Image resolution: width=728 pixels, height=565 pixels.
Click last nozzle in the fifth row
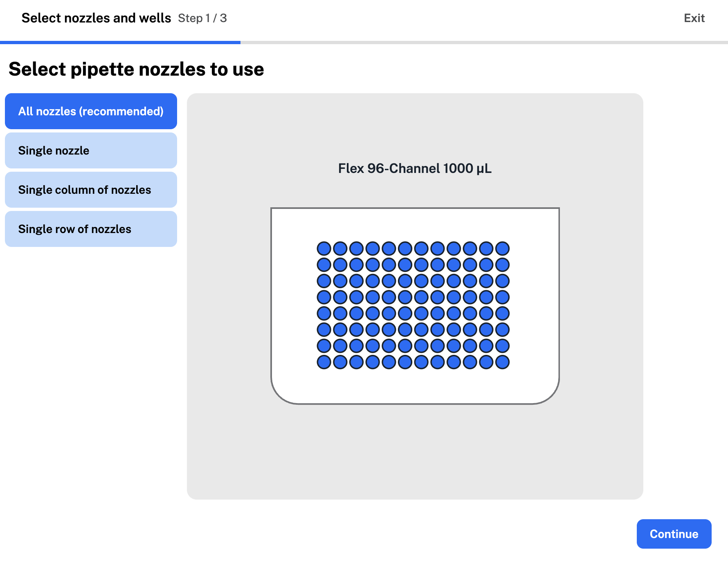[502, 313]
